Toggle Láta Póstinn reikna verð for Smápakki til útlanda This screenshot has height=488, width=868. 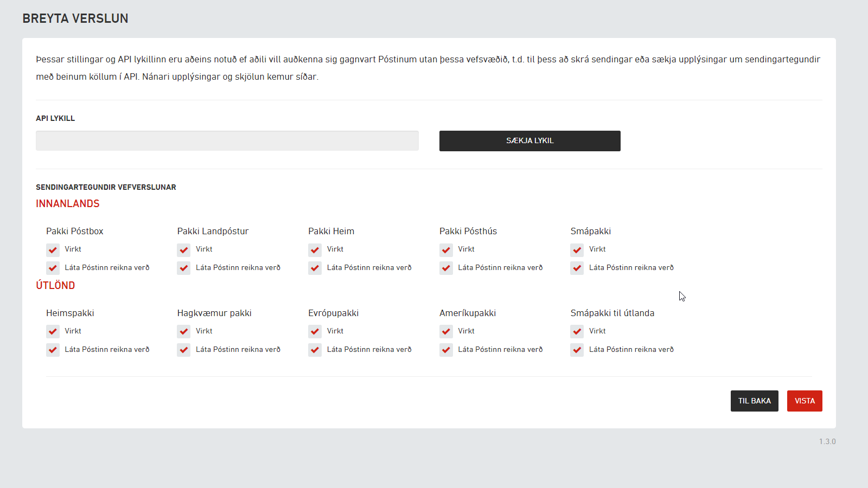pyautogui.click(x=577, y=350)
